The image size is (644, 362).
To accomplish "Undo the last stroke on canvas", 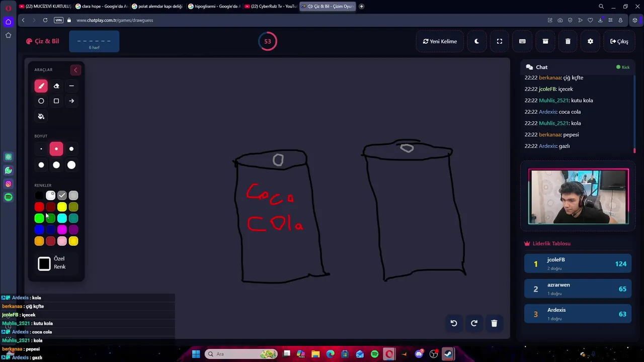I will [x=454, y=323].
